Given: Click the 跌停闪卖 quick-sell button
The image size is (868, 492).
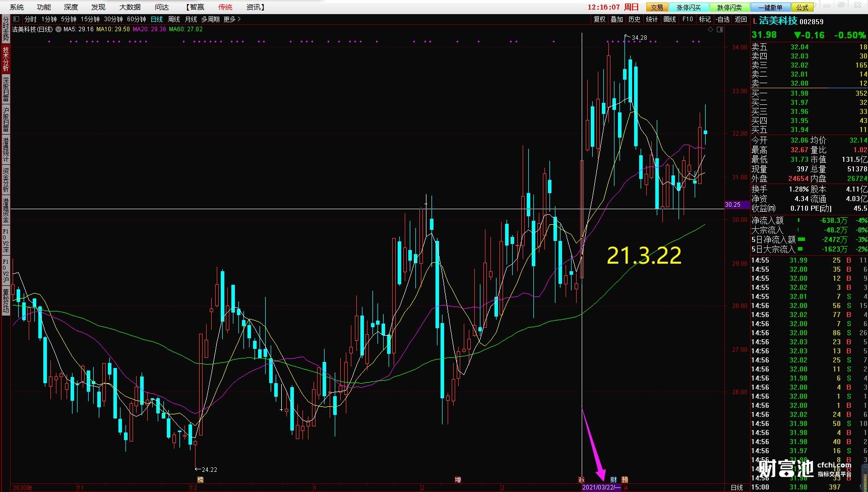Looking at the screenshot, I should coord(729,7).
